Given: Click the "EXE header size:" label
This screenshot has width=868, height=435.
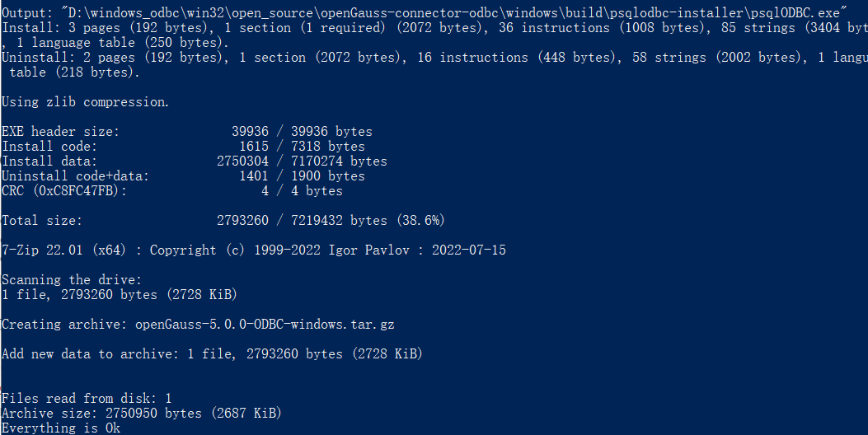Looking at the screenshot, I should (60, 132).
